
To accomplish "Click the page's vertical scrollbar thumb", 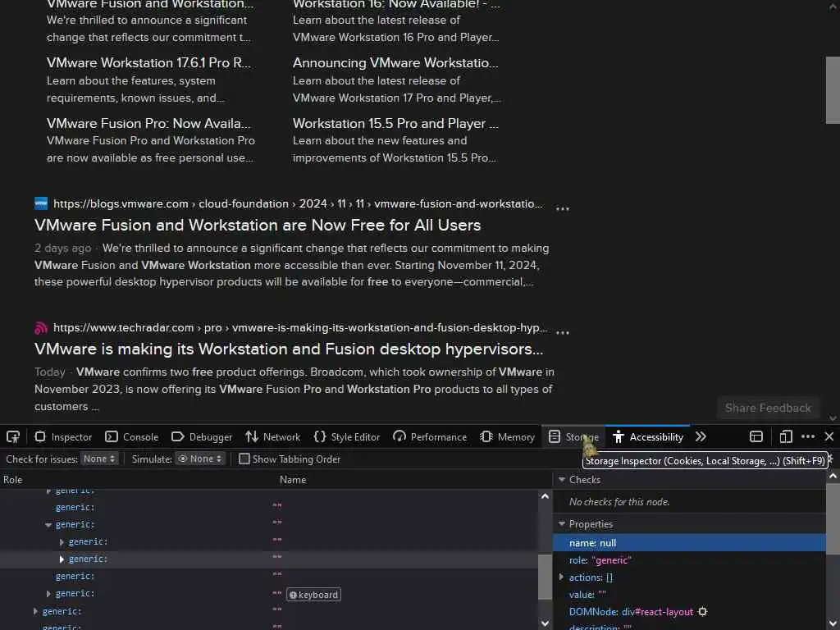I will [x=833, y=90].
